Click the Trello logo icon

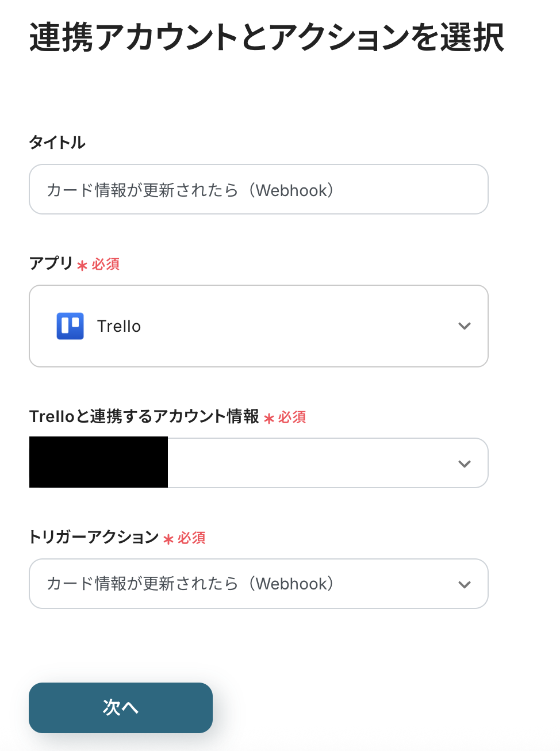coord(70,326)
